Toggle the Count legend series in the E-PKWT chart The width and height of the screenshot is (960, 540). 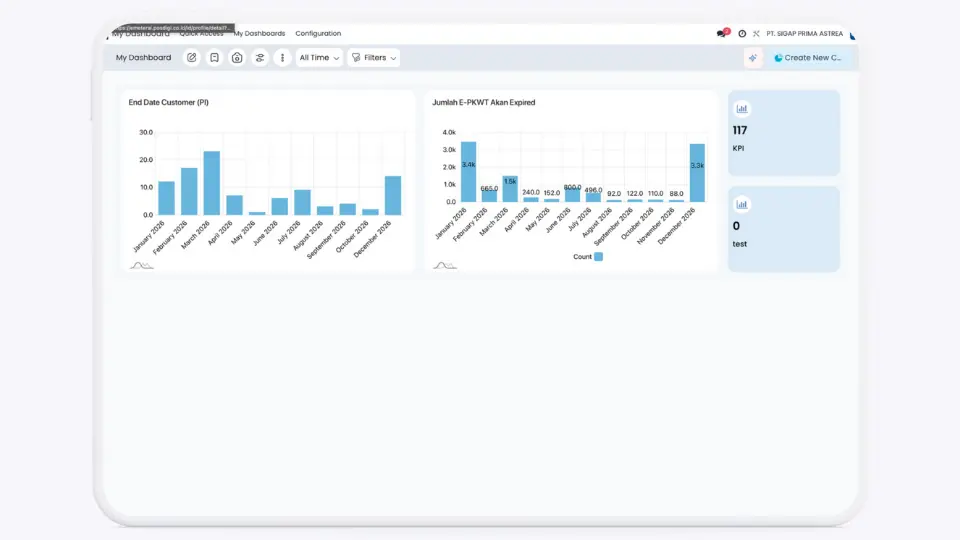[598, 257]
